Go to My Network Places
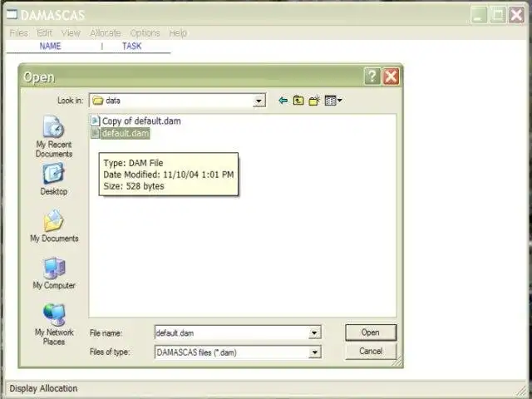Screen dimensions: 532x399 54,324
